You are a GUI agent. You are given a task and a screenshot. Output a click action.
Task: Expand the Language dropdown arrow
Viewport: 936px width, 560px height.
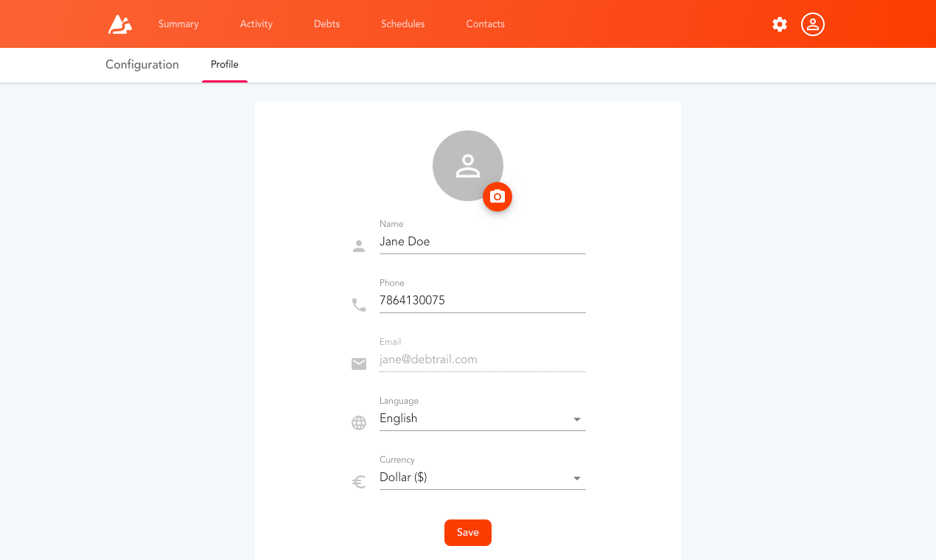click(577, 419)
